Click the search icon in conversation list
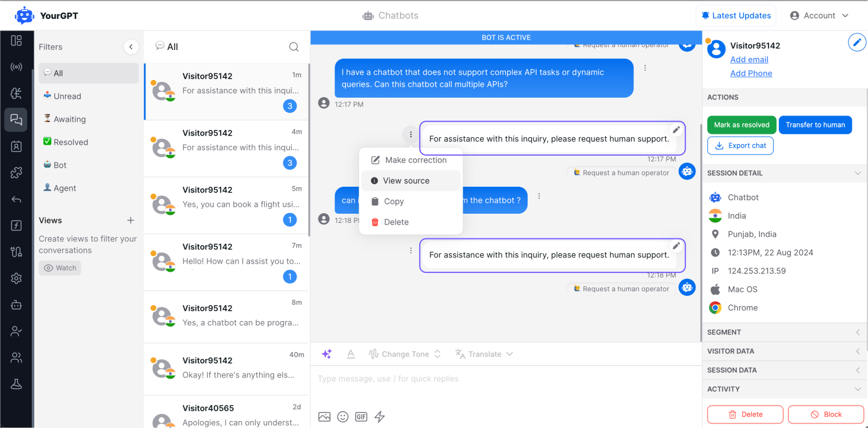Viewport: 868px width, 428px height. [294, 47]
